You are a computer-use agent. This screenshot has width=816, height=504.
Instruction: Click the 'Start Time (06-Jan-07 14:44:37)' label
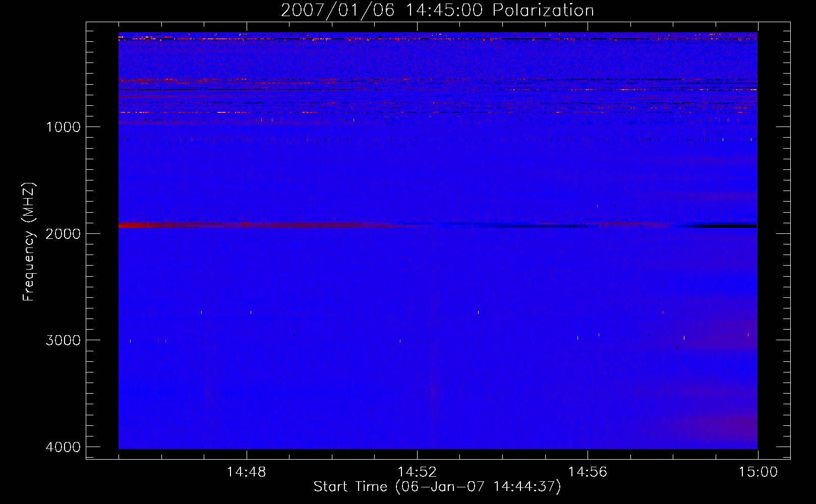(437, 487)
